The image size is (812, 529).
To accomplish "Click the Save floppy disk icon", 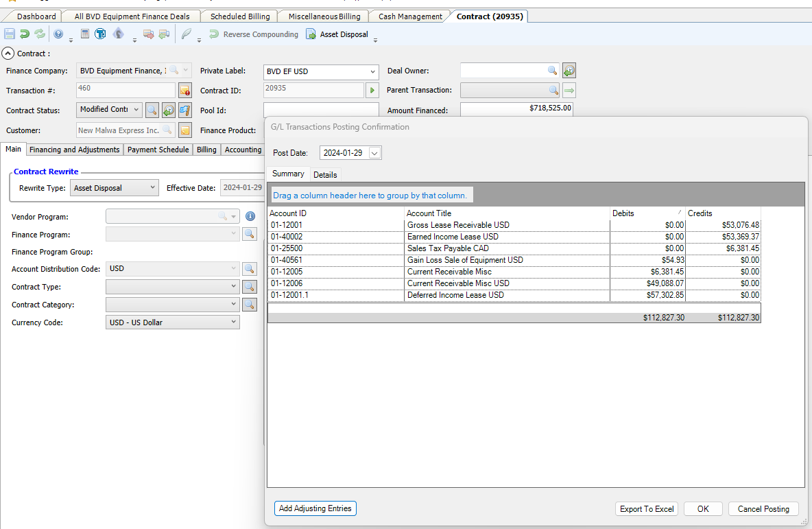I will pyautogui.click(x=9, y=34).
